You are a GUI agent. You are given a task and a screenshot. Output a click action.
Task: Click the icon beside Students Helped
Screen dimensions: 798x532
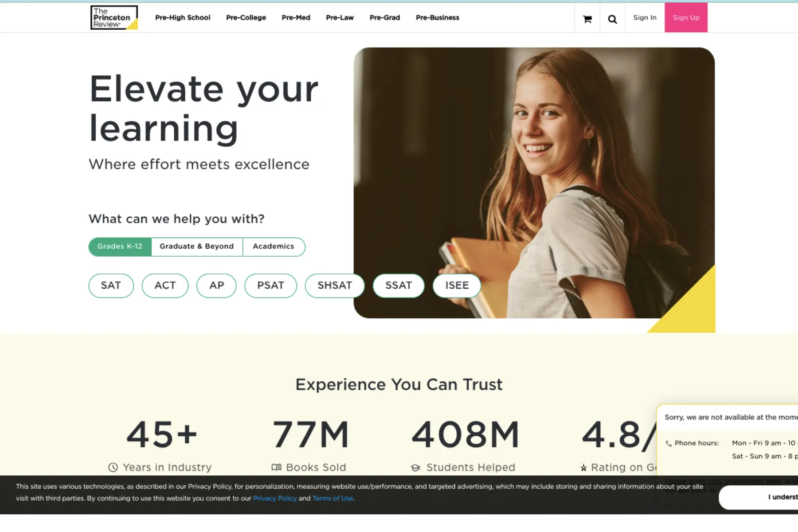[x=416, y=467]
